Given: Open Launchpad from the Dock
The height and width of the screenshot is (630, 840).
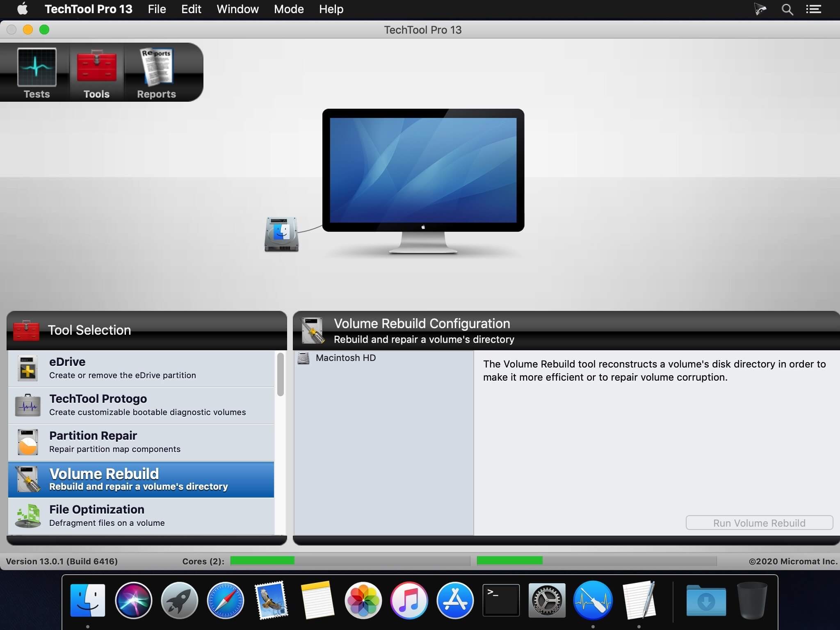Looking at the screenshot, I should (x=180, y=600).
